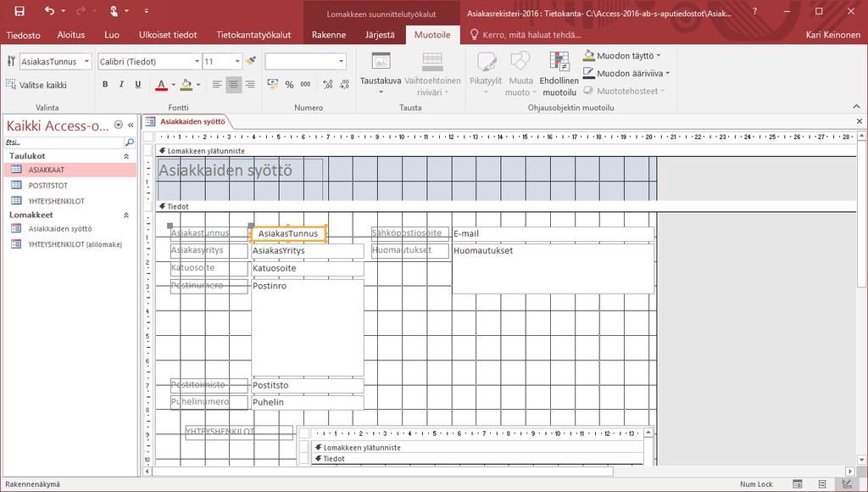This screenshot has height=492, width=868.
Task: Switch to Layout view from the status bar
Action: pos(822,484)
